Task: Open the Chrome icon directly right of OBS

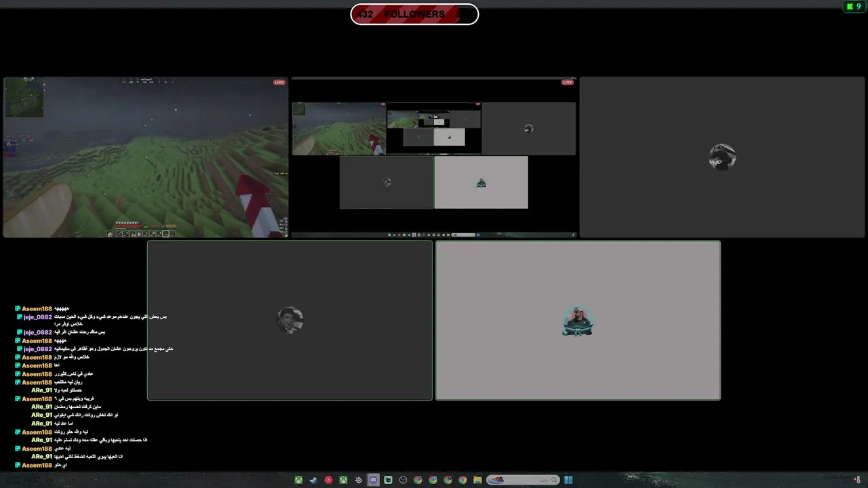Action: tap(418, 480)
